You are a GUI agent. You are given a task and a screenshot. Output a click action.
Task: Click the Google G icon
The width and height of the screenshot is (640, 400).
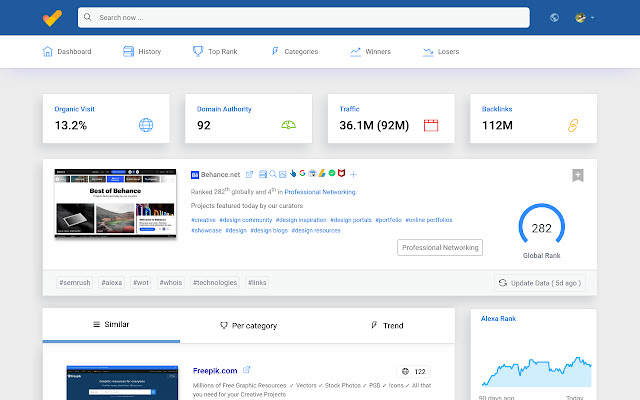coord(302,173)
